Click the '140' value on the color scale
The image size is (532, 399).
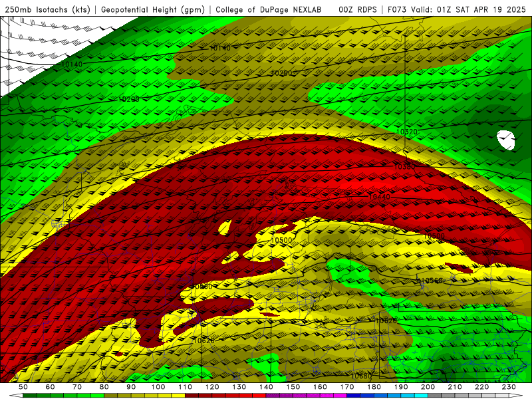tap(266, 387)
